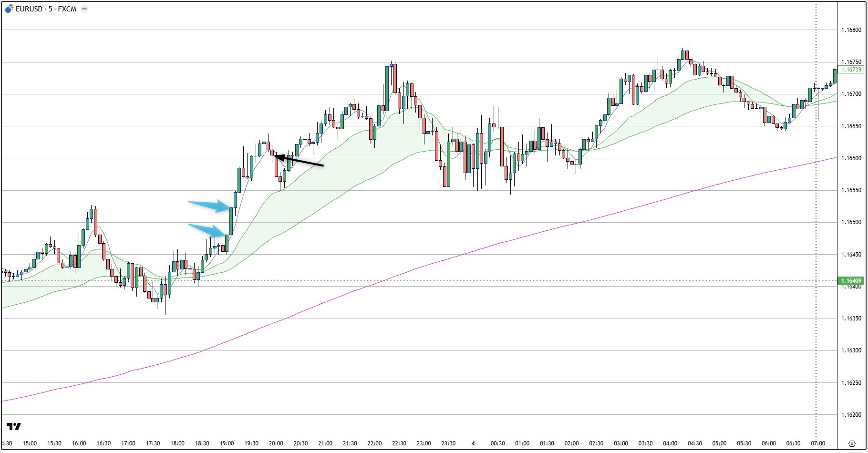The image size is (868, 453).
Task: Toggle the legend visibility with the gray minus control
Action: [x=84, y=8]
